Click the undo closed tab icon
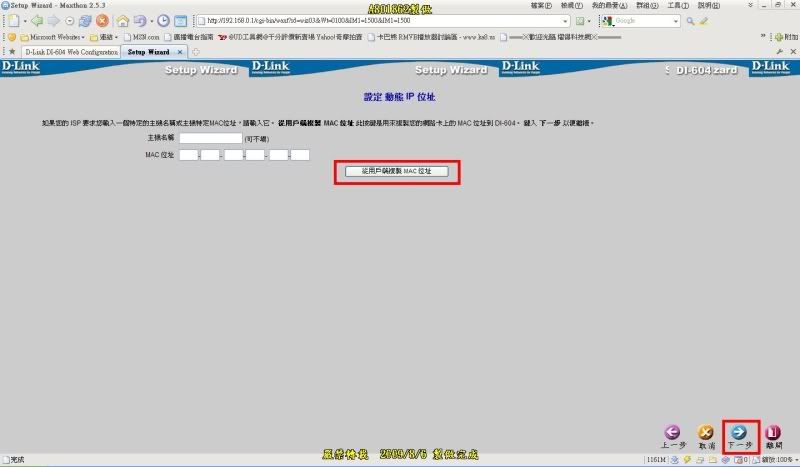Image resolution: width=800 pixels, height=467 pixels. point(139,21)
